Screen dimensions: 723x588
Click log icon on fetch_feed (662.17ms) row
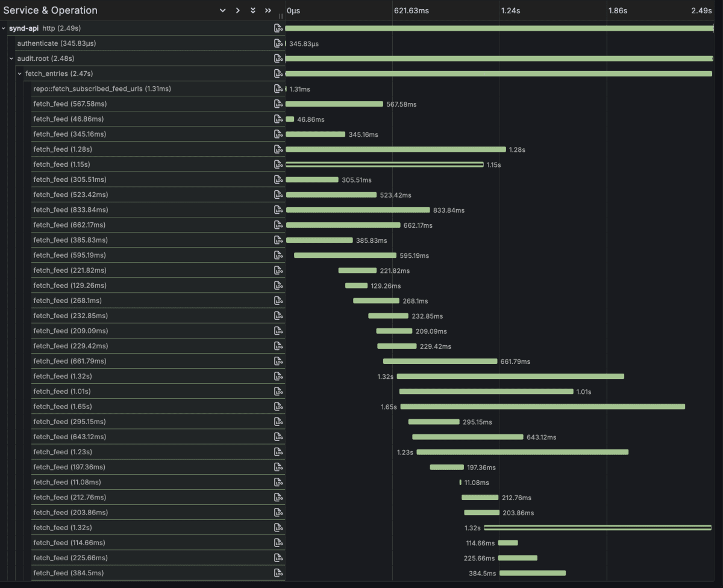coord(278,225)
